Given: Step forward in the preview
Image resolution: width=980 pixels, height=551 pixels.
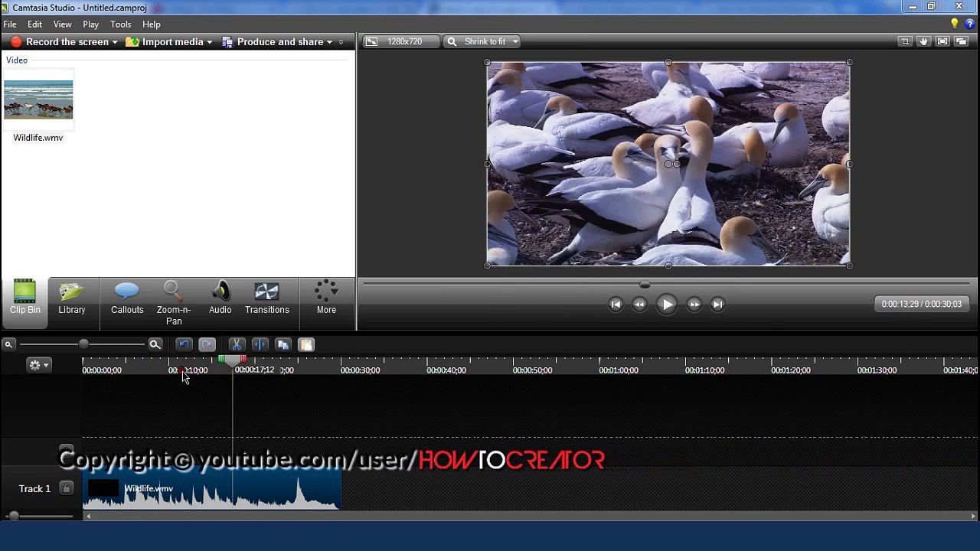Looking at the screenshot, I should click(694, 305).
